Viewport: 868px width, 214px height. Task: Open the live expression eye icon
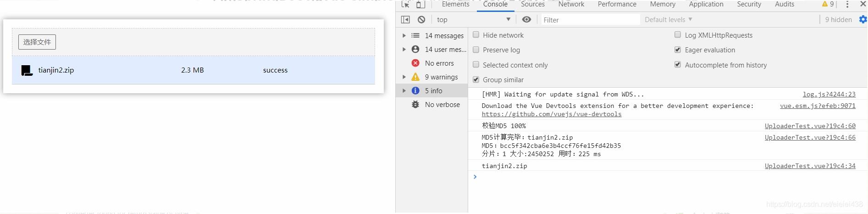[526, 19]
